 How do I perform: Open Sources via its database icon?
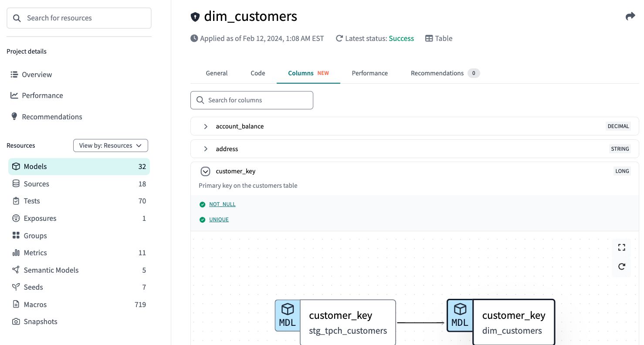[x=16, y=184]
